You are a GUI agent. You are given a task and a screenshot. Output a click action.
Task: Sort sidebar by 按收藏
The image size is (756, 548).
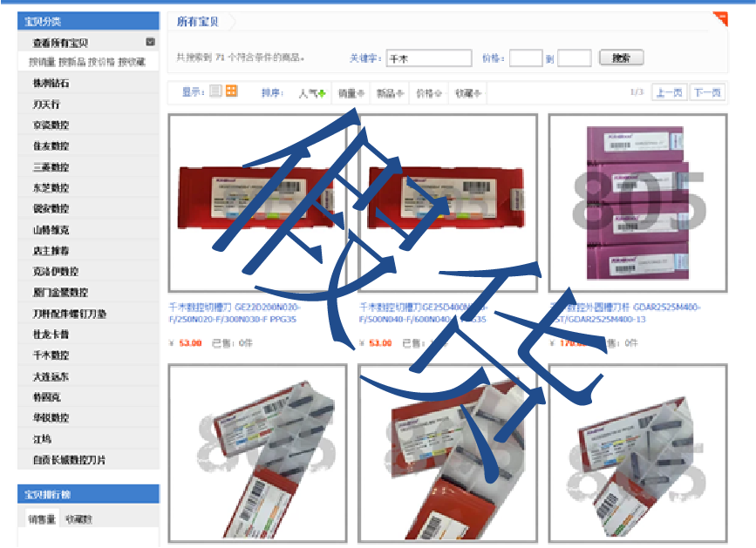pyautogui.click(x=131, y=62)
